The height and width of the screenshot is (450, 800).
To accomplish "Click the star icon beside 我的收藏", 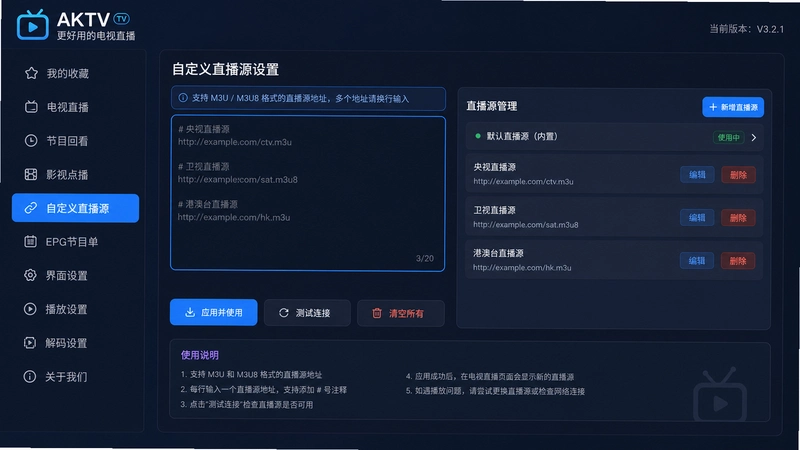I will (x=31, y=73).
